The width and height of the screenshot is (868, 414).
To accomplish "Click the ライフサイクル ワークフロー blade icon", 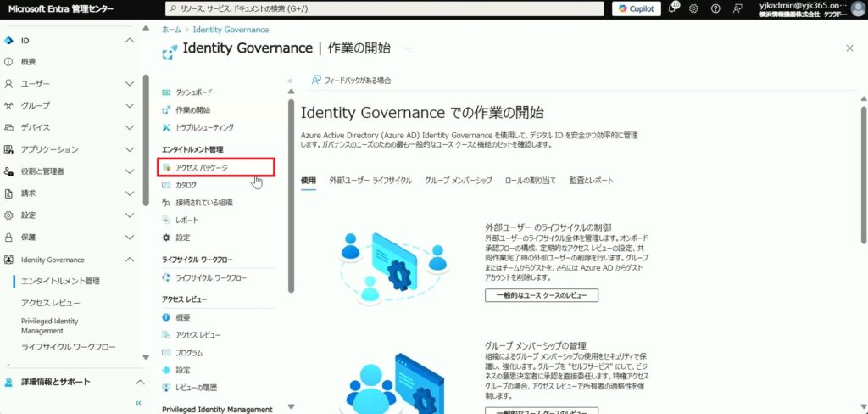I will (166, 277).
